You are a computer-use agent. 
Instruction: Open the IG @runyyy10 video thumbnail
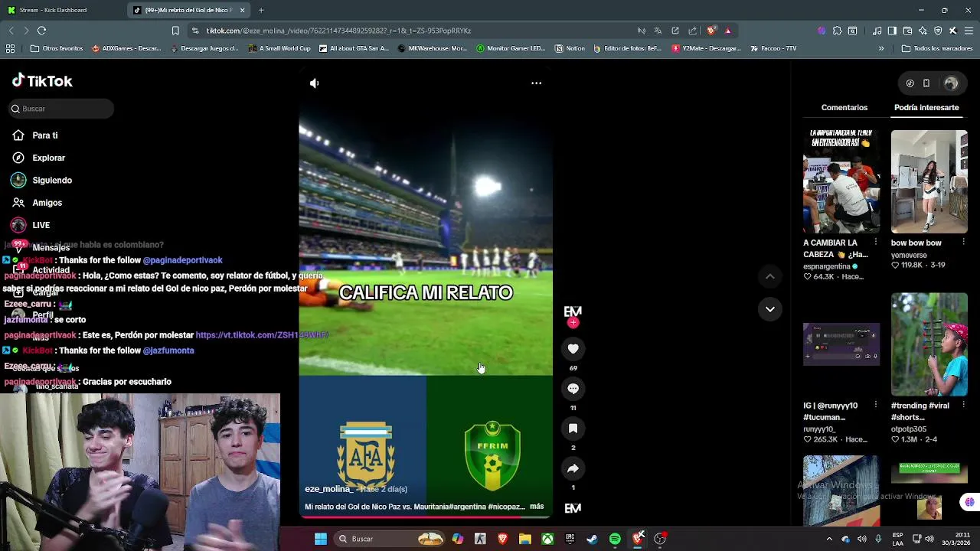point(841,344)
